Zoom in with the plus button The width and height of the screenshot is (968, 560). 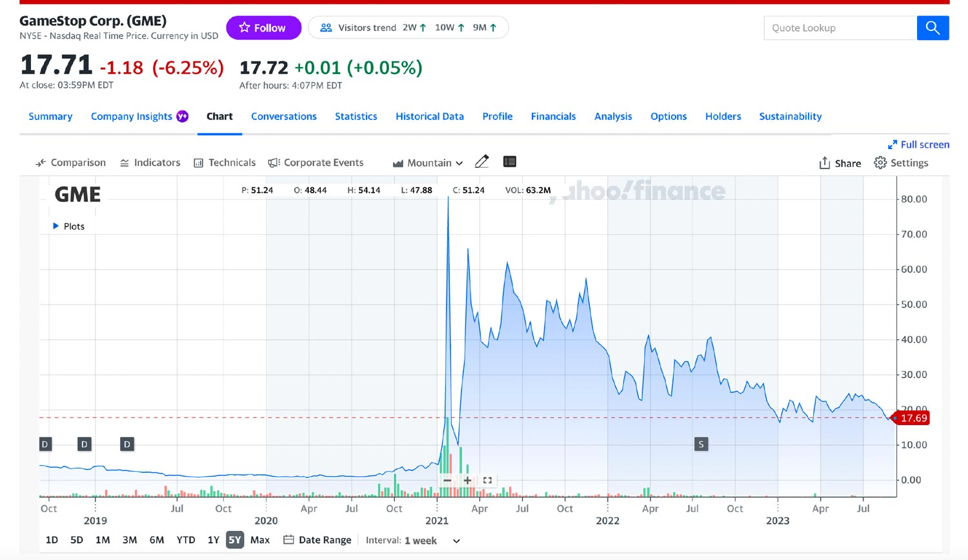click(x=467, y=480)
